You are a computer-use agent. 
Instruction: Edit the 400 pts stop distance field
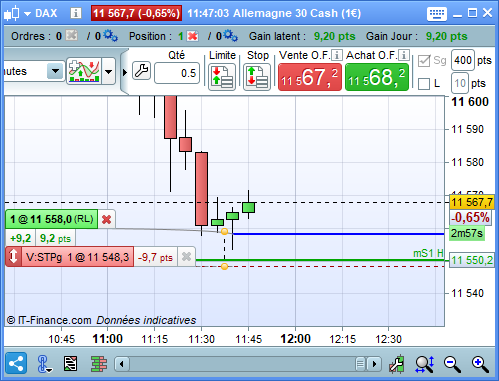[463, 60]
